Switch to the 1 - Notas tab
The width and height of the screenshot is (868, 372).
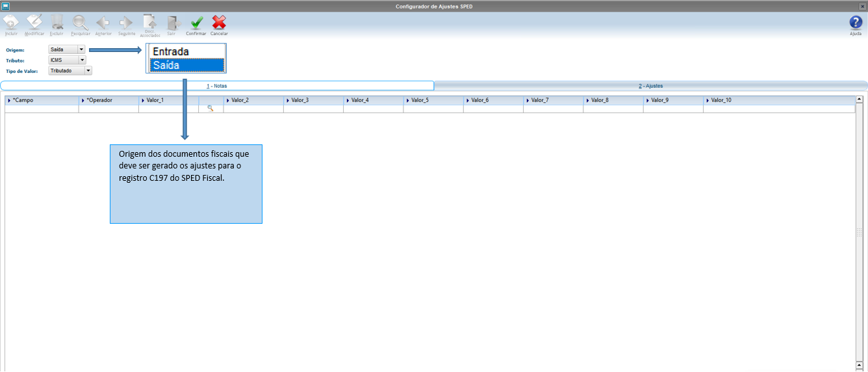coord(217,86)
